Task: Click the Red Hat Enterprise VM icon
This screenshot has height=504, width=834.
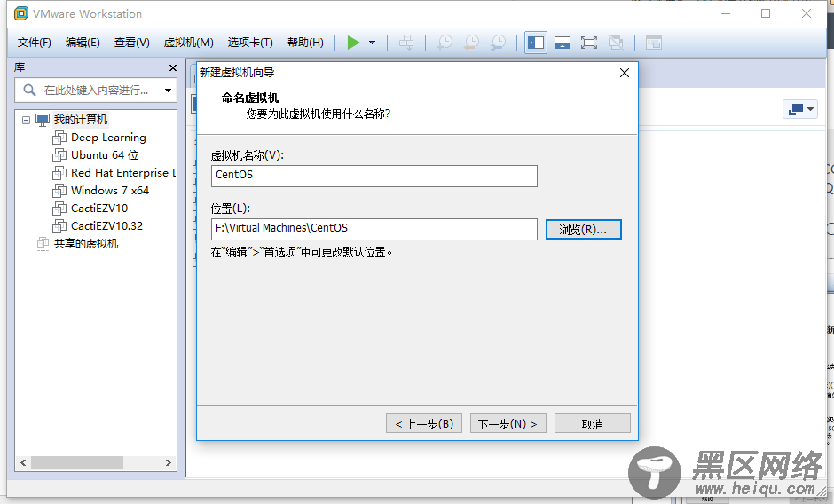Action: pyautogui.click(x=59, y=173)
